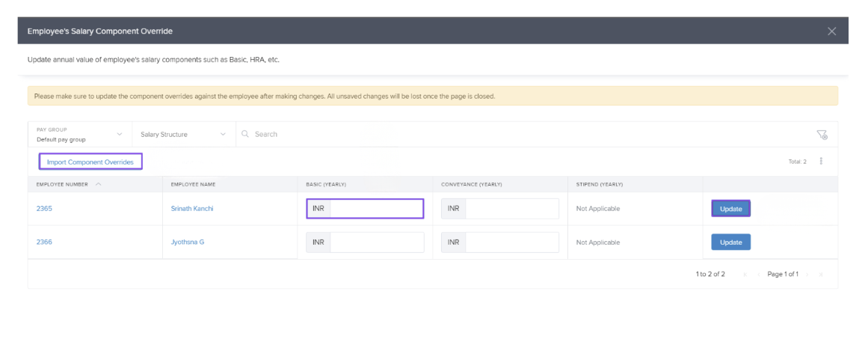Go to the last page arrow
The height and width of the screenshot is (360, 868).
point(821,275)
